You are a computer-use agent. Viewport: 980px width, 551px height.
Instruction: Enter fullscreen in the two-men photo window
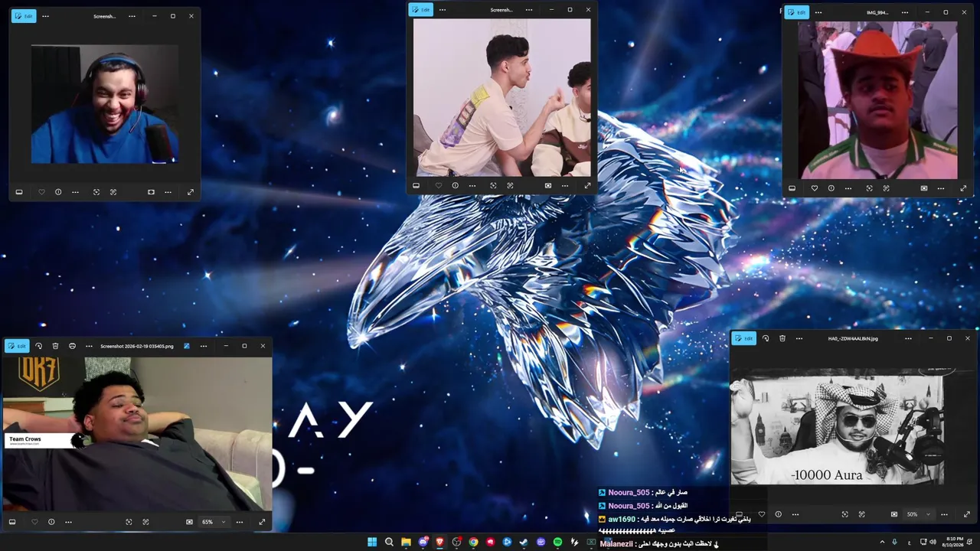(x=587, y=185)
